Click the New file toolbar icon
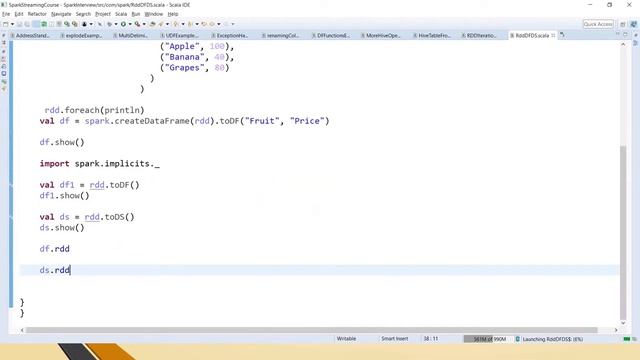The height and width of the screenshot is (360, 640). click(x=5, y=24)
